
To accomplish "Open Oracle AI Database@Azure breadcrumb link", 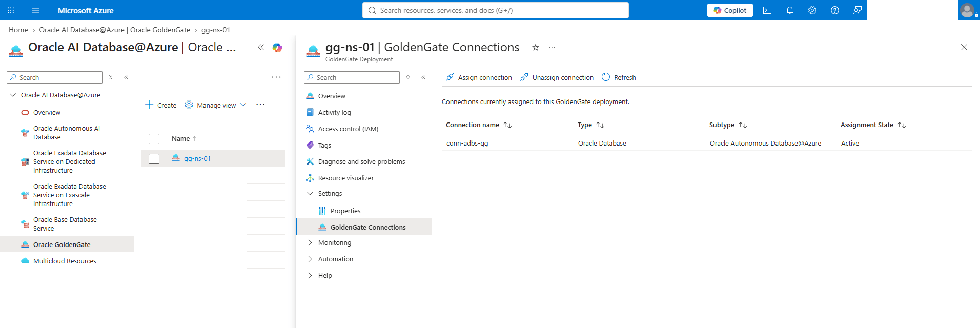I will (x=115, y=30).
